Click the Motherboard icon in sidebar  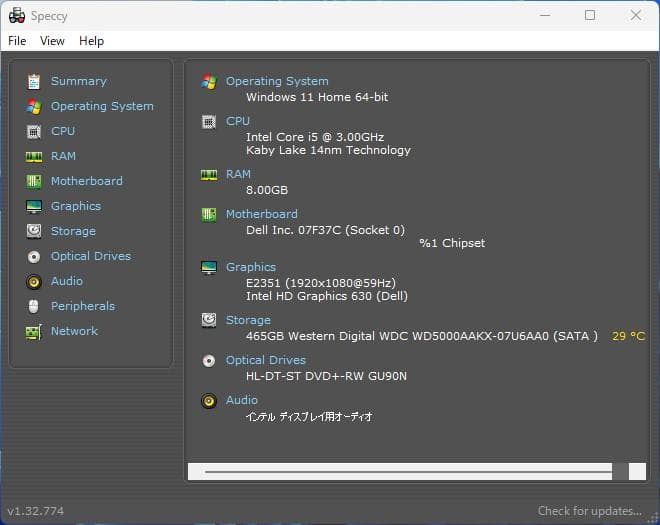(x=34, y=182)
